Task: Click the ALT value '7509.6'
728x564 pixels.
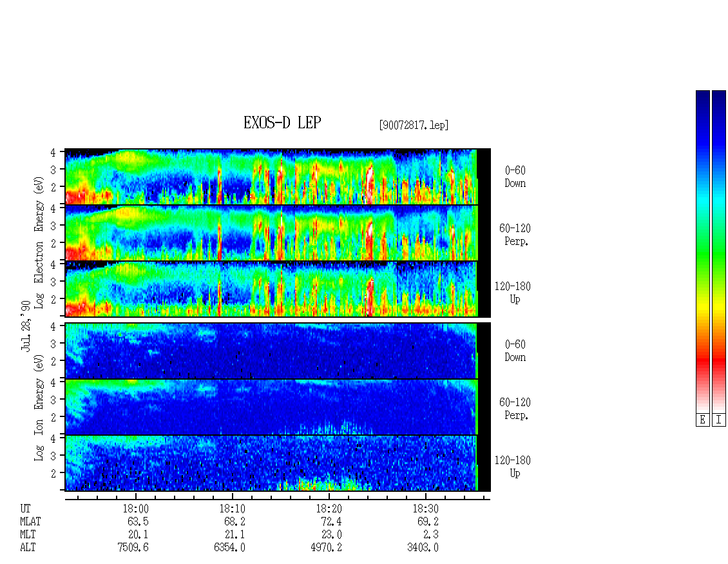Action: click(x=133, y=548)
